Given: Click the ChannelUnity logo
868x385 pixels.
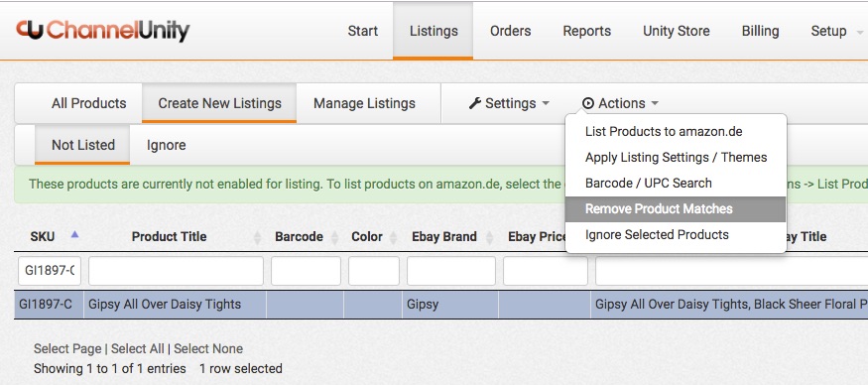Looking at the screenshot, I should (x=103, y=30).
